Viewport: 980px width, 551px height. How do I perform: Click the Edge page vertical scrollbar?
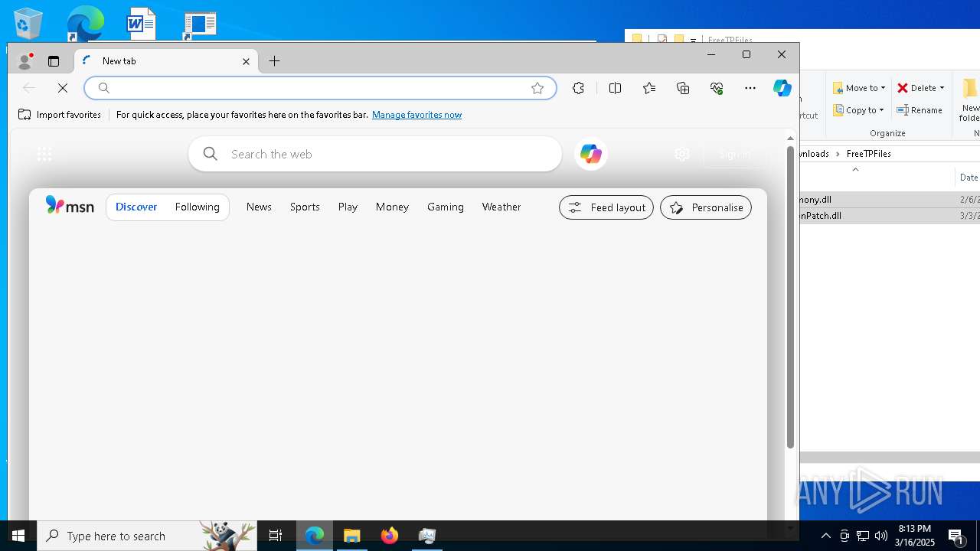tap(791, 297)
